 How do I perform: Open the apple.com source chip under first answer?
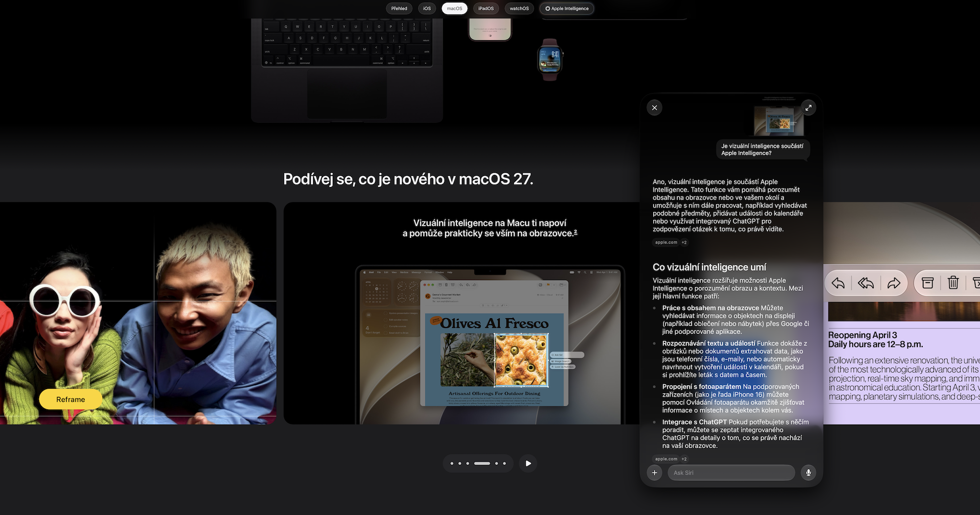(666, 242)
